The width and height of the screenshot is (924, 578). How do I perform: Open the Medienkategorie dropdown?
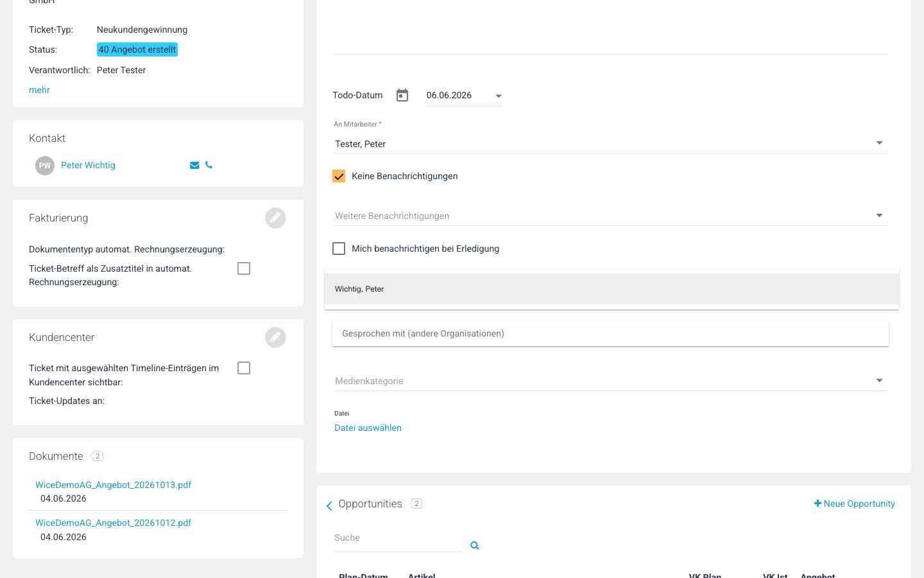[x=610, y=381]
